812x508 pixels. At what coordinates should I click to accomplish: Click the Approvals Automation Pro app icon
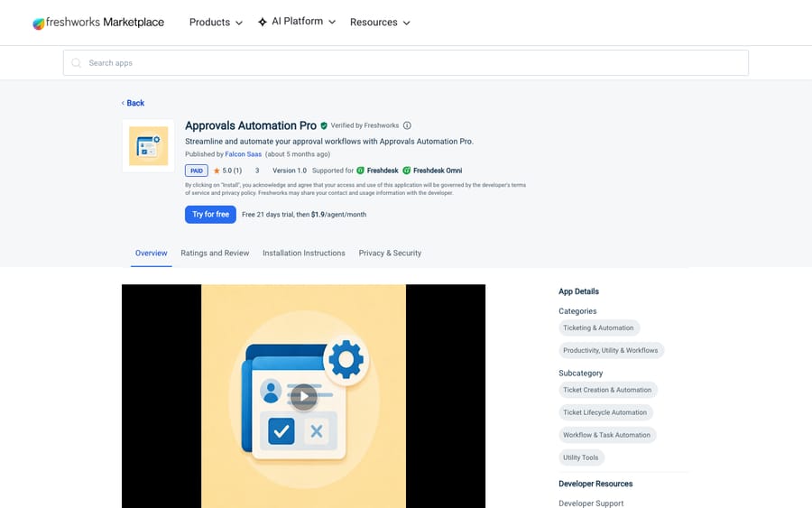(148, 146)
